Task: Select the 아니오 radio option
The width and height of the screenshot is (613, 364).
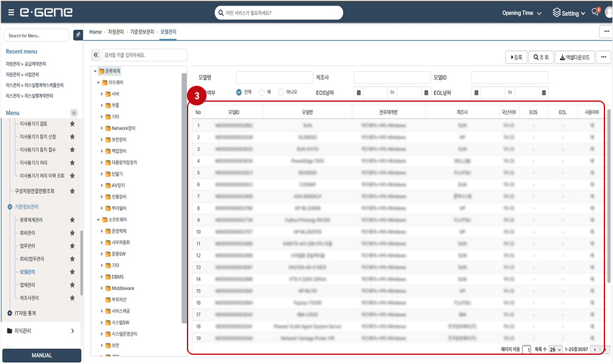Action: (281, 93)
